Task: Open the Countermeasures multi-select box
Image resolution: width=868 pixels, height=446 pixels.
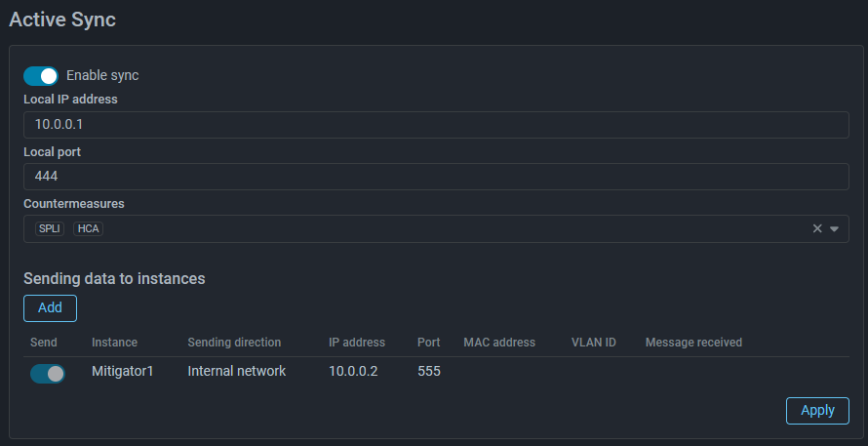Action: click(x=436, y=228)
